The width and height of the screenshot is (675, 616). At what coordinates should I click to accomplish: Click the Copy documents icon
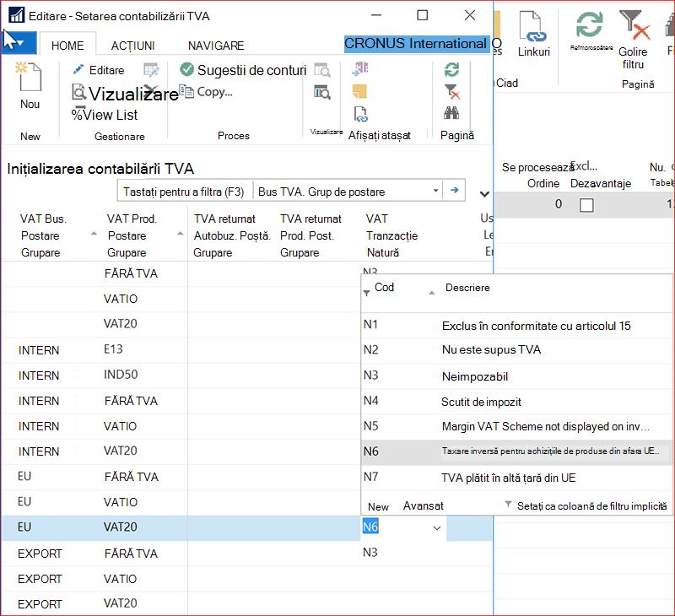(186, 92)
